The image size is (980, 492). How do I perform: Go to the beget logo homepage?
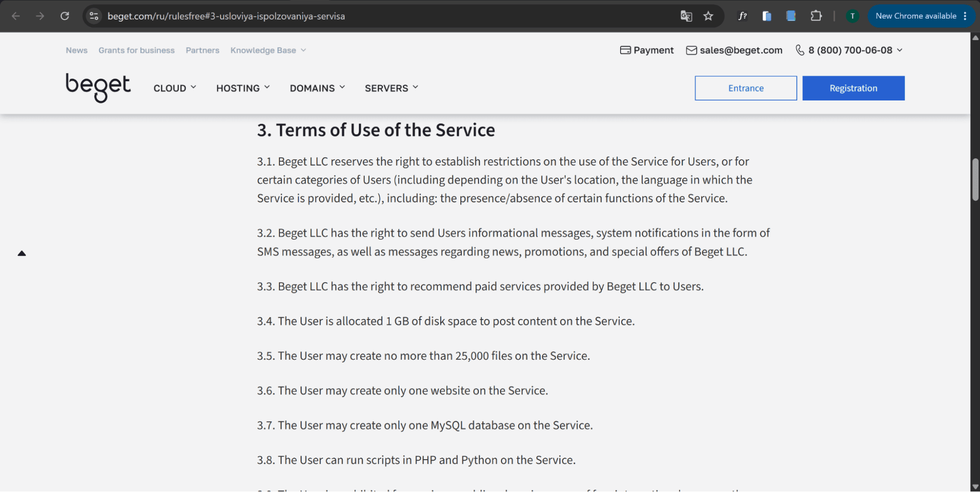click(x=98, y=88)
